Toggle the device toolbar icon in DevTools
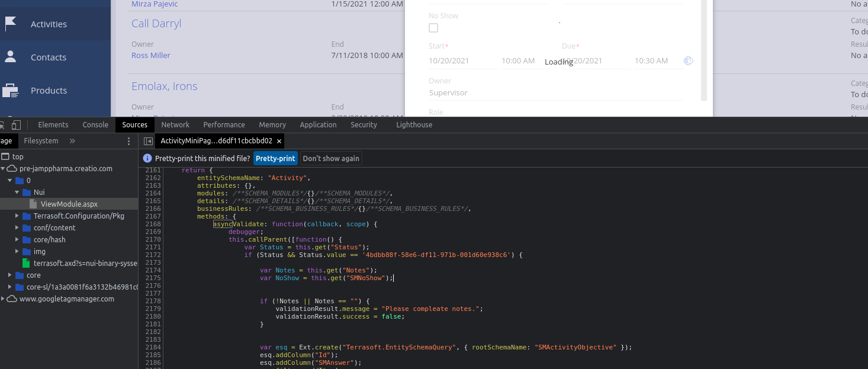The image size is (868, 369). click(16, 124)
